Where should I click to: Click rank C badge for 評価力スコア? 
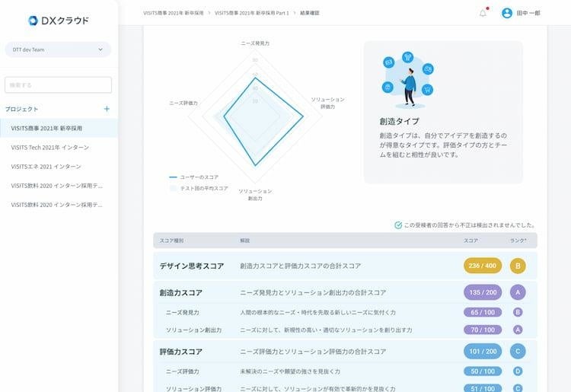tap(518, 351)
